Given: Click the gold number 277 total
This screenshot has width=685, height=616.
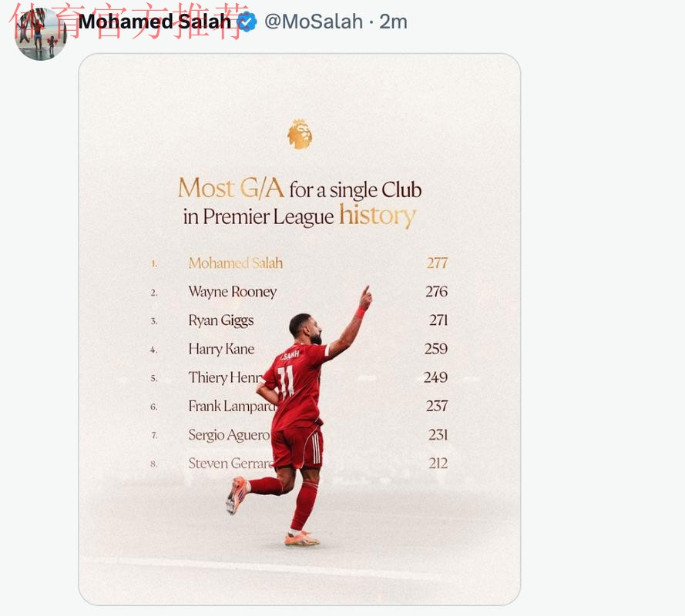Looking at the screenshot, I should click(437, 263).
